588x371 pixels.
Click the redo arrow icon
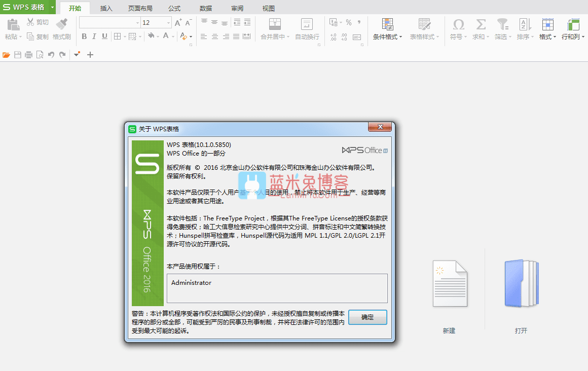click(x=62, y=55)
